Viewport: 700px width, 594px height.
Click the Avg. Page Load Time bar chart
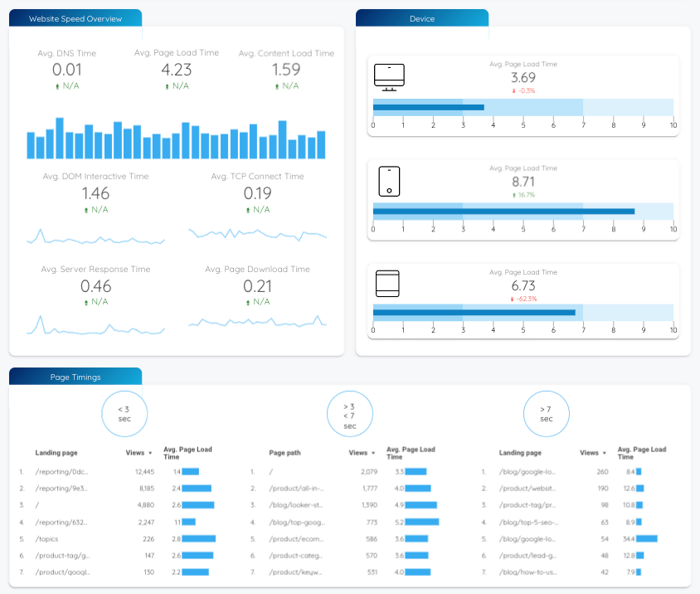point(176,138)
